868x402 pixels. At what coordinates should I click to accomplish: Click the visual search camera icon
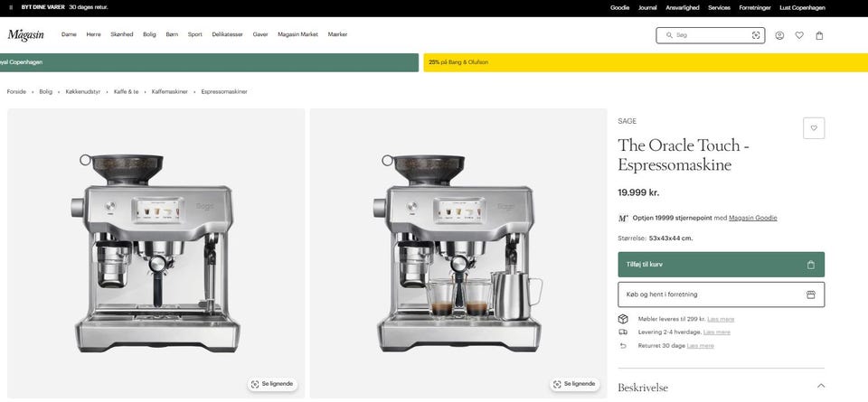(756, 35)
